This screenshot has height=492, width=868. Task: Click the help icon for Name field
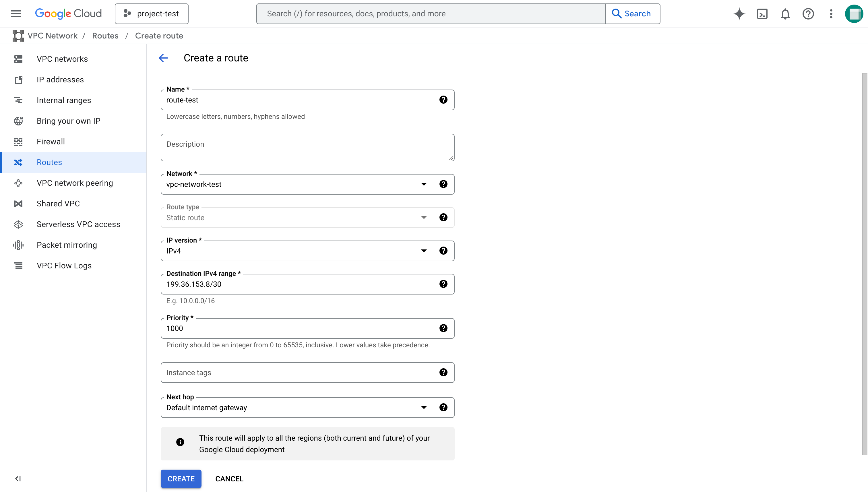point(443,100)
